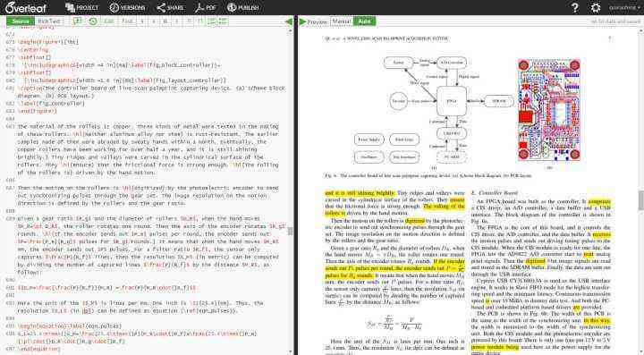Click the Share icon
Screen dimensions: 644x355
point(161,7)
